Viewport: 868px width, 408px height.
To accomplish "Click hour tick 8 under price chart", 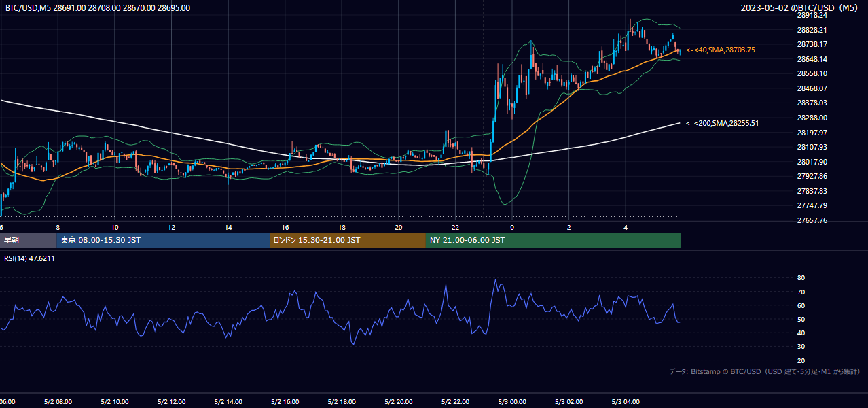I will (58, 227).
